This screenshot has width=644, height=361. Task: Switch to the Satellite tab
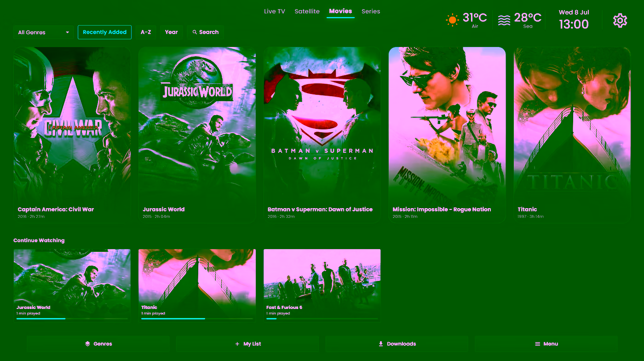tap(307, 12)
